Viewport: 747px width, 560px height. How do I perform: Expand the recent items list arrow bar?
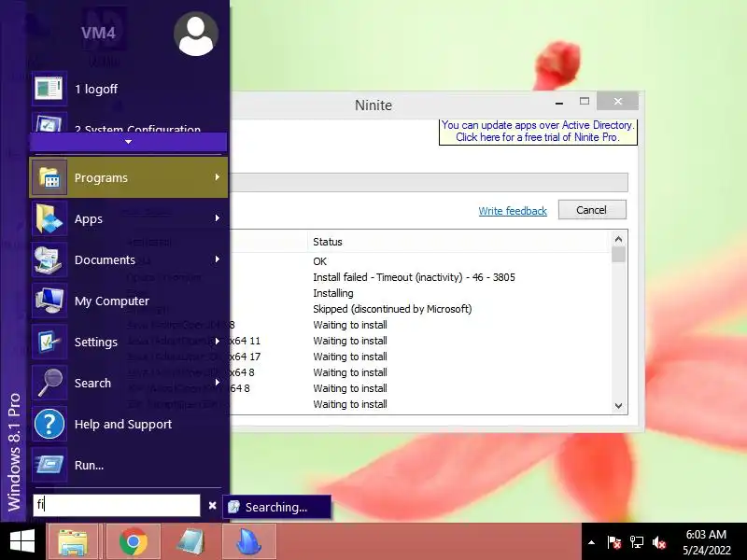click(128, 142)
